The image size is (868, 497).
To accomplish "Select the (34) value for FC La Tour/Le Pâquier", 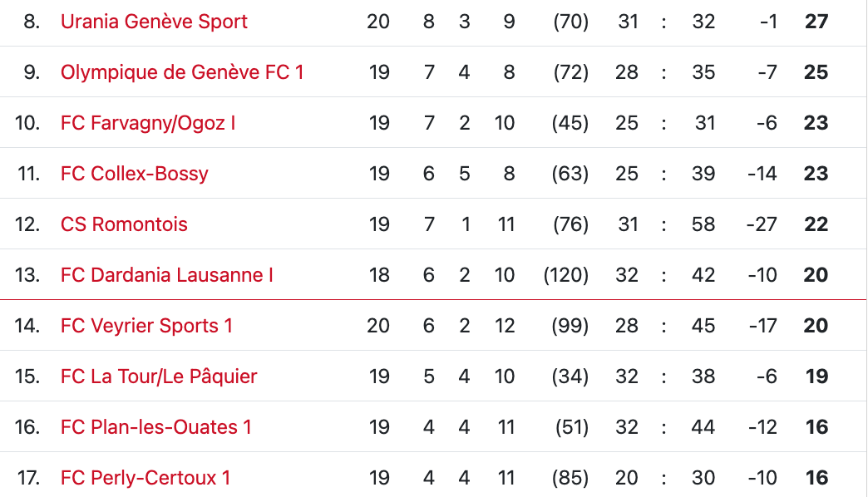I will [x=570, y=376].
